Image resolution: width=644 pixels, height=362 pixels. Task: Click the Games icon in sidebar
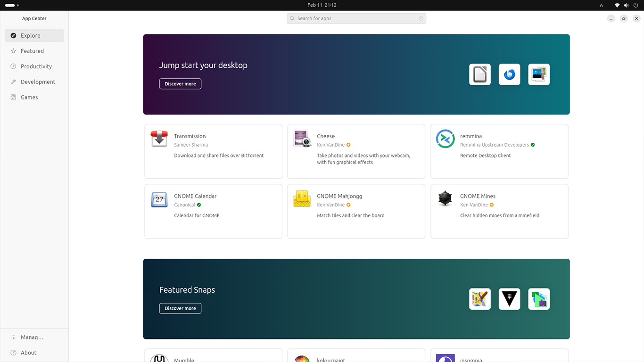pos(13,97)
